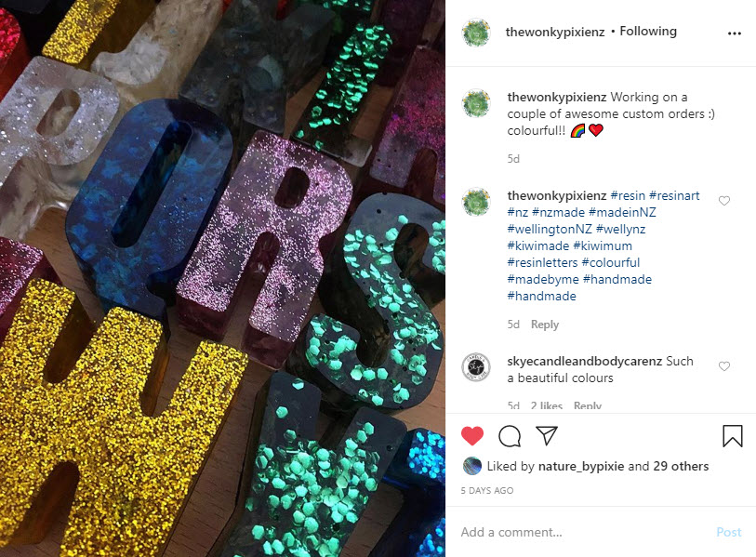Click the Post comment button
756x557 pixels.
pos(728,533)
